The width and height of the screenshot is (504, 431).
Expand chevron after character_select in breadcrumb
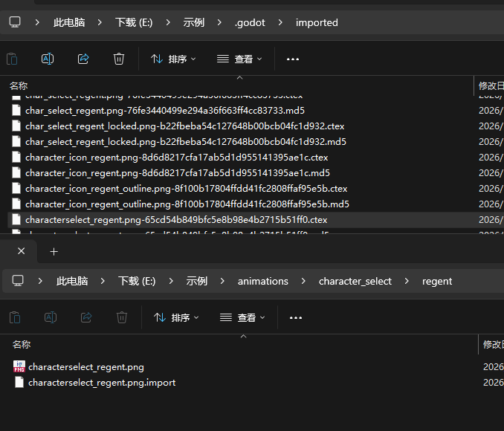pyautogui.click(x=407, y=281)
